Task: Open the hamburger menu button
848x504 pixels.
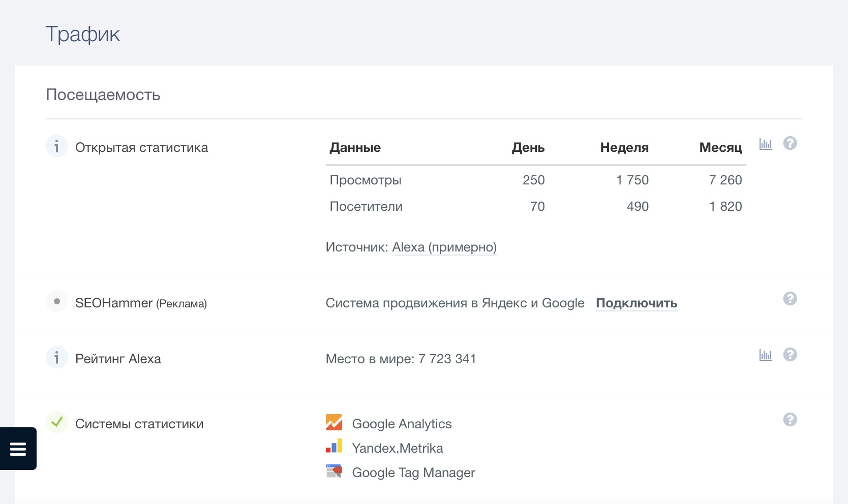Action: [x=18, y=449]
